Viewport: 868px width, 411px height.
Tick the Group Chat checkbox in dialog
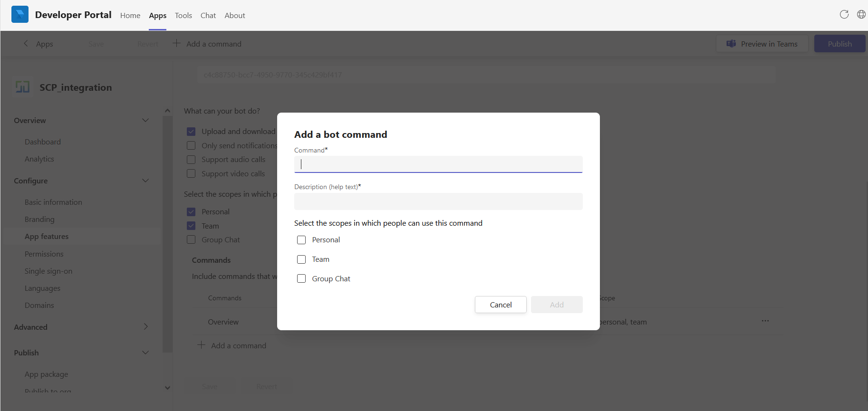[301, 279]
